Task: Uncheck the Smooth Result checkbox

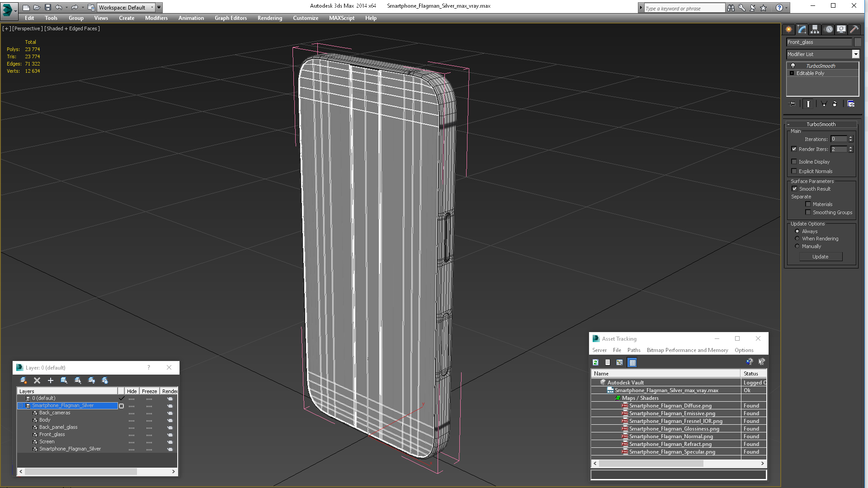Action: click(x=794, y=189)
